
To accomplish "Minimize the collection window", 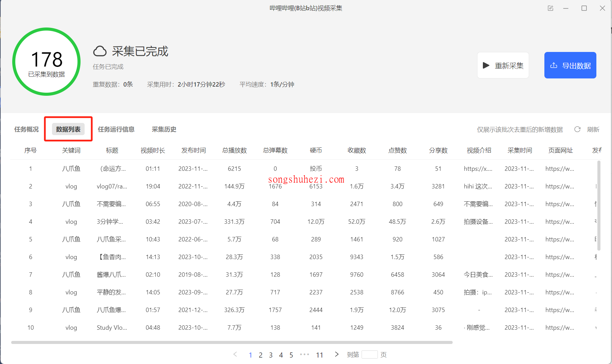I will [x=566, y=8].
